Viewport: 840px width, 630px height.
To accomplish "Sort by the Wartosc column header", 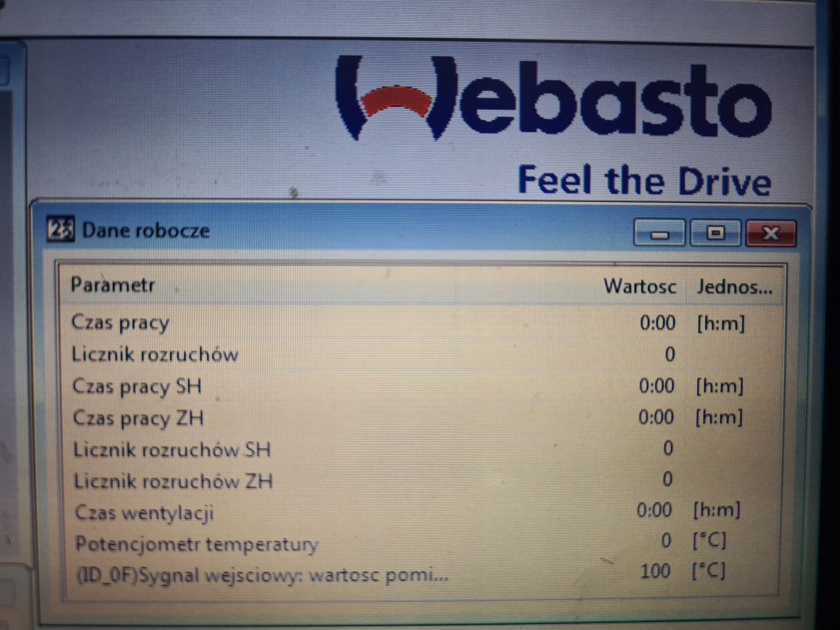I will click(x=640, y=287).
